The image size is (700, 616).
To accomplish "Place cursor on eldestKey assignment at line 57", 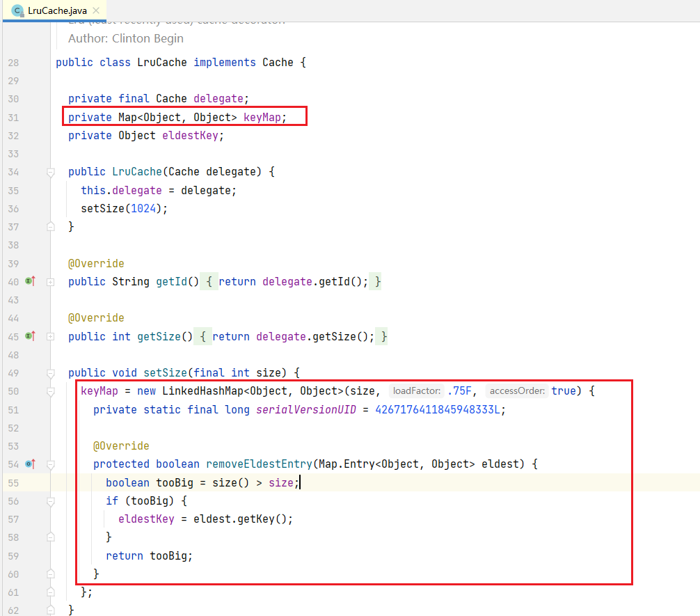I will [x=143, y=519].
